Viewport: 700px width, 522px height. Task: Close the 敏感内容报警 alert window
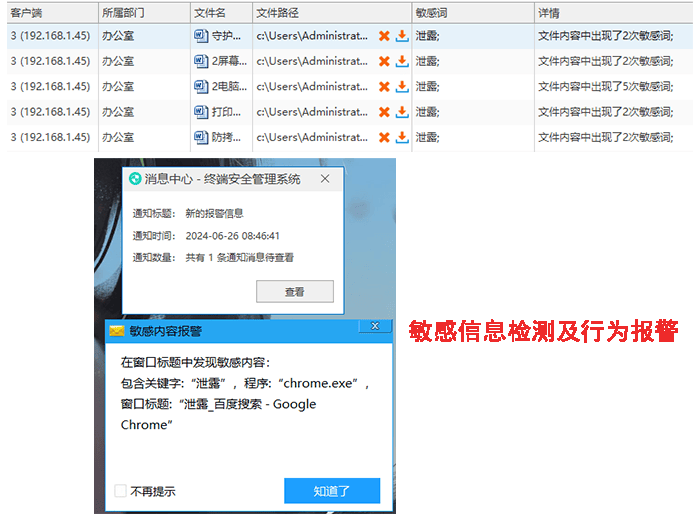(x=375, y=326)
